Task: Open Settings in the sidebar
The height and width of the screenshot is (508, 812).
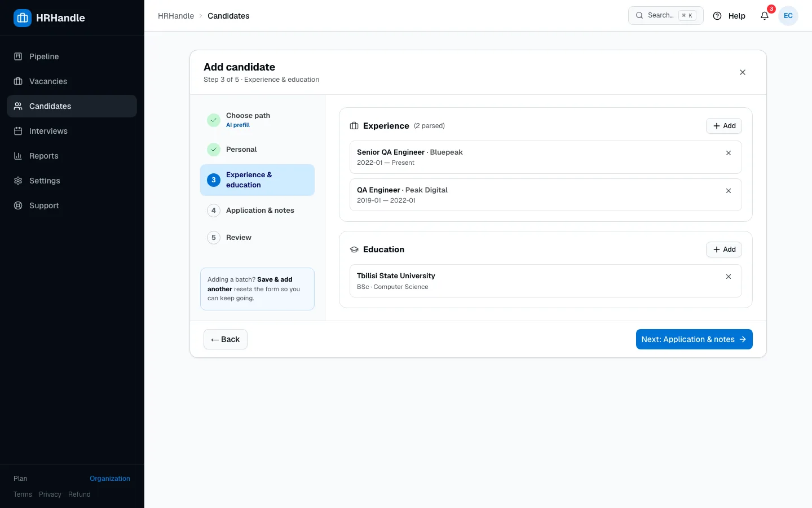Action: (x=72, y=181)
